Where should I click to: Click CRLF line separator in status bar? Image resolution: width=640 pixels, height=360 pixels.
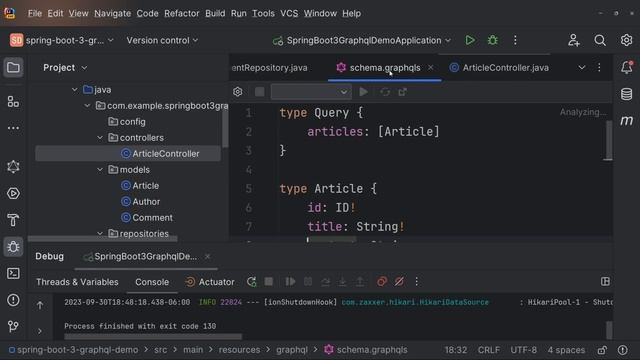click(489, 350)
